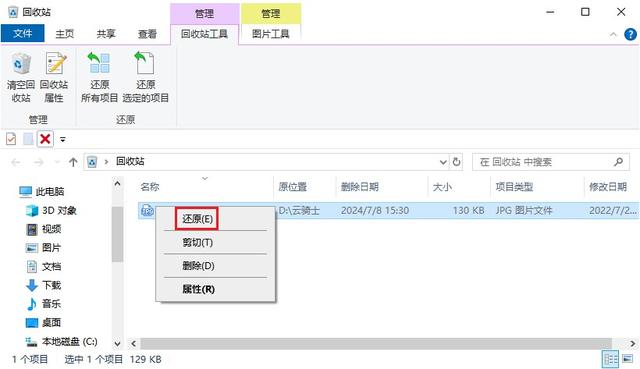Image resolution: width=640 pixels, height=369 pixels.
Task: Click 还原选定的项目 to restore selected items
Action: 145,78
